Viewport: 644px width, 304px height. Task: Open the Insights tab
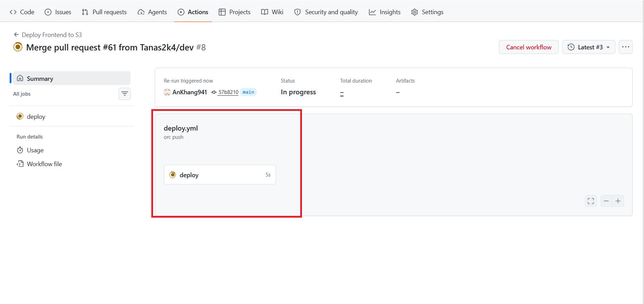click(x=385, y=12)
